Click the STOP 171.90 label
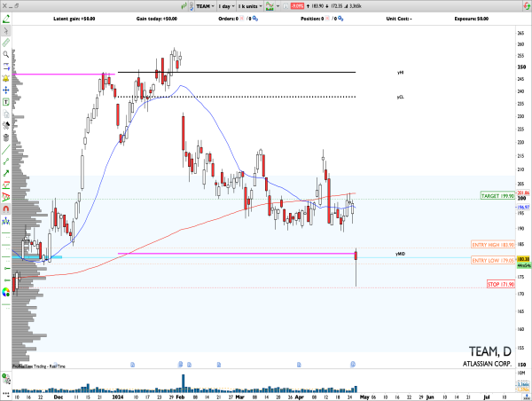Viewport: 532px width, 401px height. [501, 284]
